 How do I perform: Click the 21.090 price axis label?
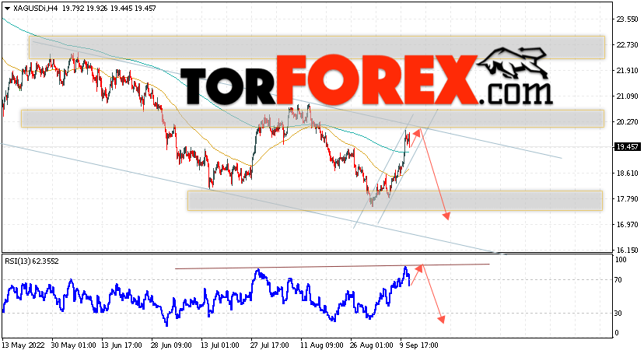click(627, 96)
